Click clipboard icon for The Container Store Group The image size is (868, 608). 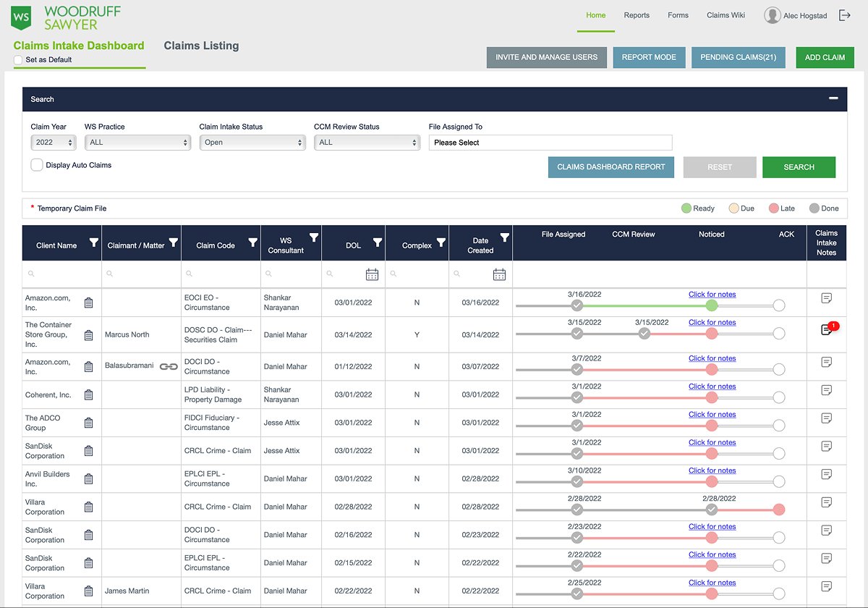pos(89,335)
